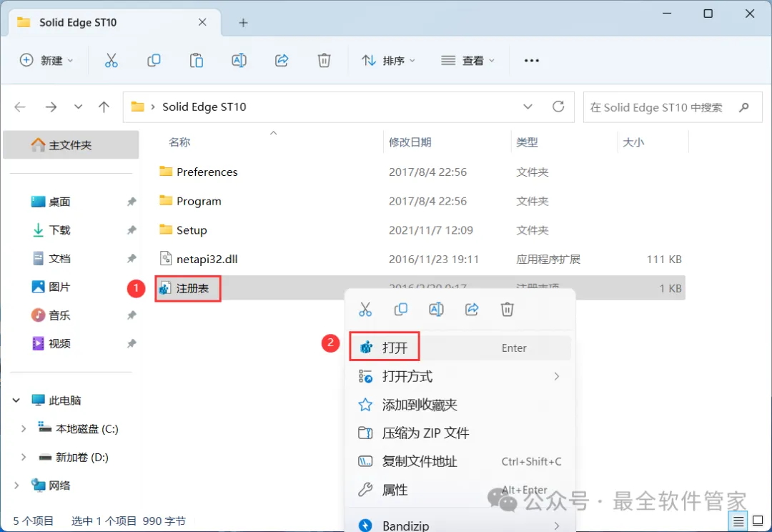Sort by the 修改日期 column header
Screen dimensions: 772x532
(x=410, y=142)
